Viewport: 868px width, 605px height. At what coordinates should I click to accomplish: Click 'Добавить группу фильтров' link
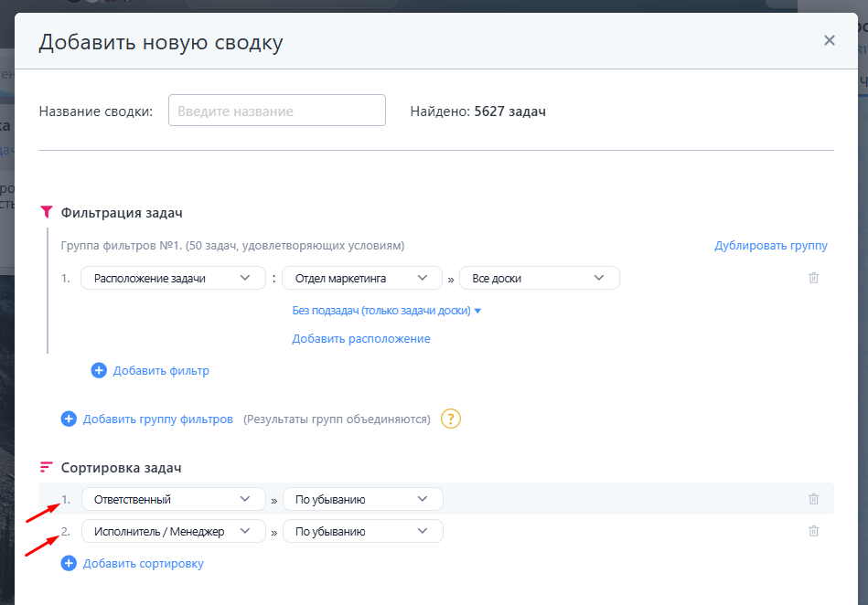click(157, 419)
